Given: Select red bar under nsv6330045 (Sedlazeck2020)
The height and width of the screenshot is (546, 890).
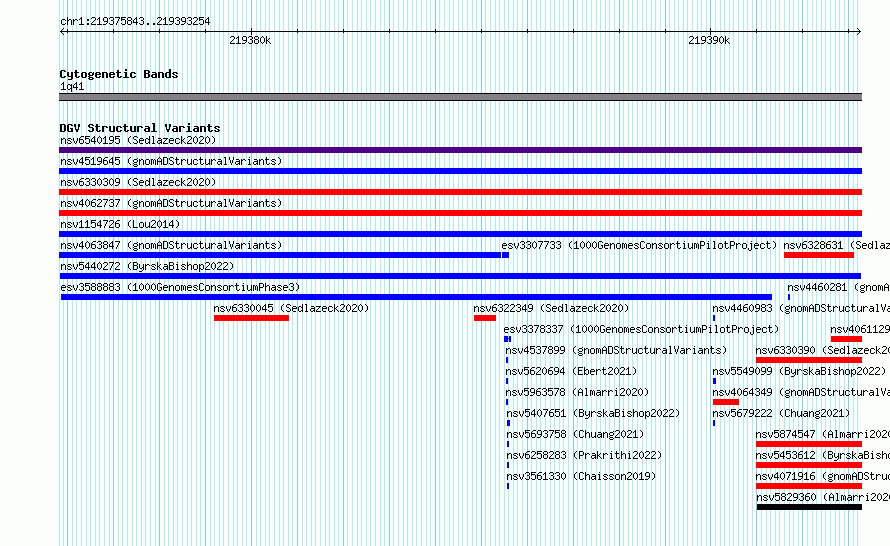Looking at the screenshot, I should point(251,318).
